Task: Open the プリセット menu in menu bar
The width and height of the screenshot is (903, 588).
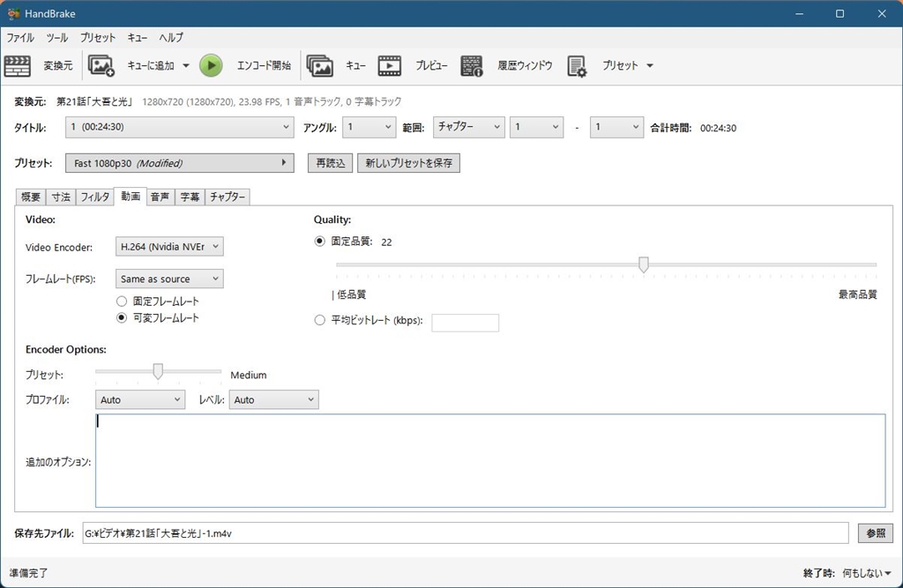Action: coord(98,37)
